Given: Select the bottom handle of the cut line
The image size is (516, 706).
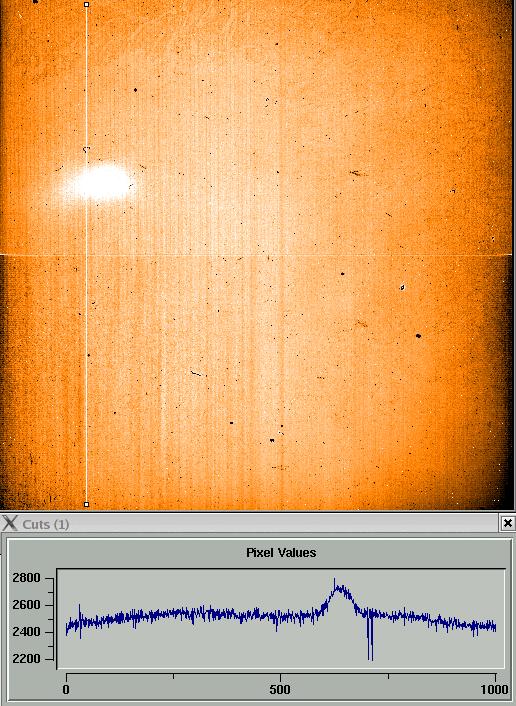Looking at the screenshot, I should pos(86,505).
